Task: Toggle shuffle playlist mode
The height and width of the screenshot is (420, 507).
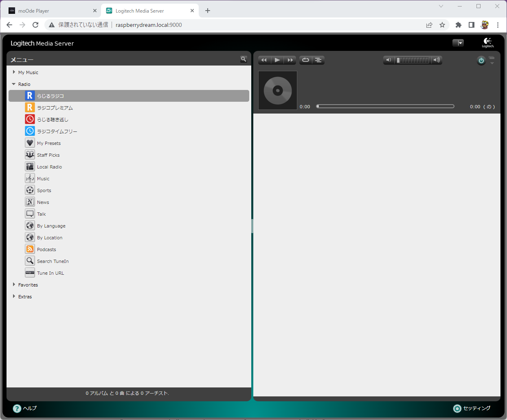Action: 318,60
